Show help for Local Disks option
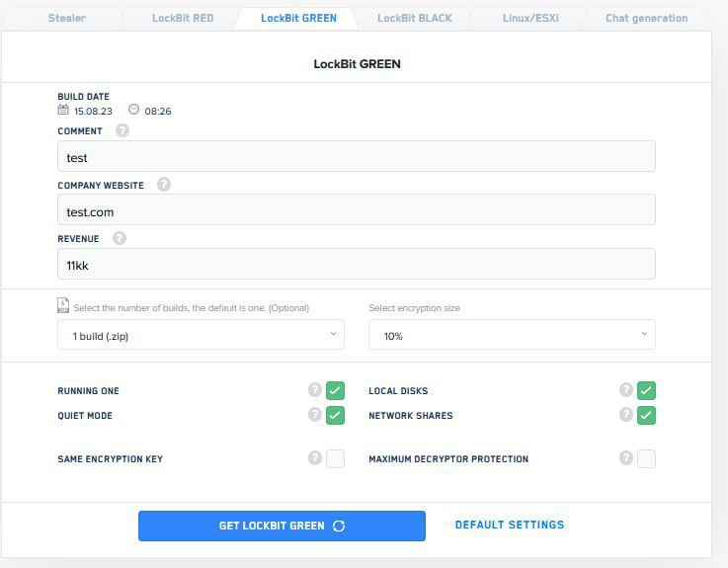This screenshot has height=568, width=728. [x=626, y=389]
